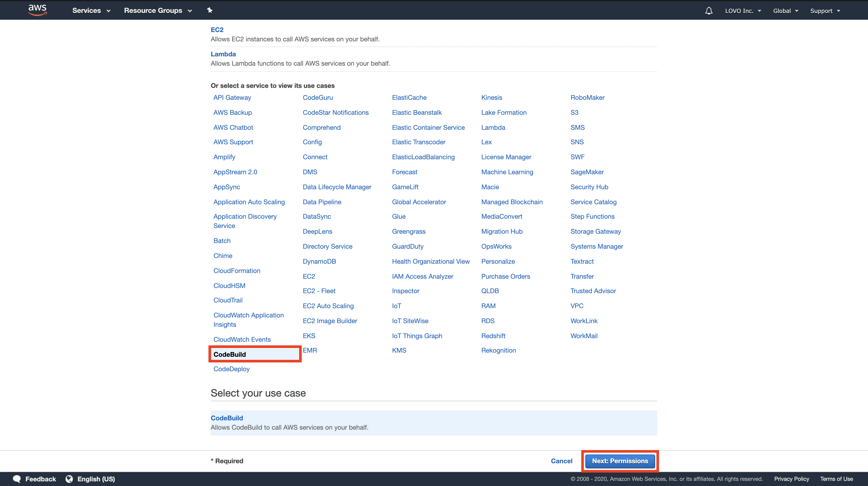The width and height of the screenshot is (868, 486).
Task: Select the S3 service
Action: pos(574,112)
